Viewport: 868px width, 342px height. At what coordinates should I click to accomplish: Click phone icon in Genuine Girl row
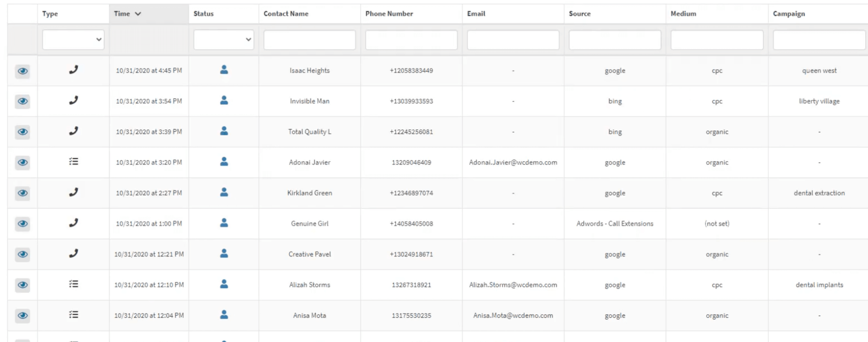74,223
